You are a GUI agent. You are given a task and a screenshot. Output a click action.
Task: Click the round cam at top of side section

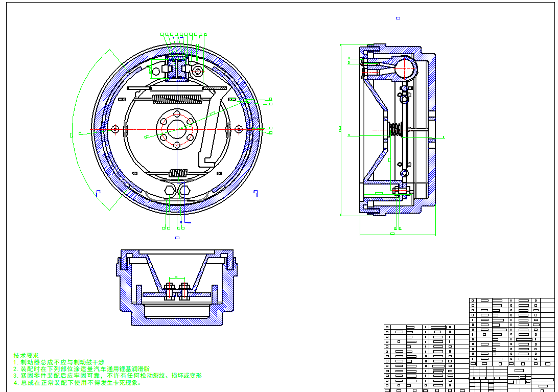(x=405, y=66)
